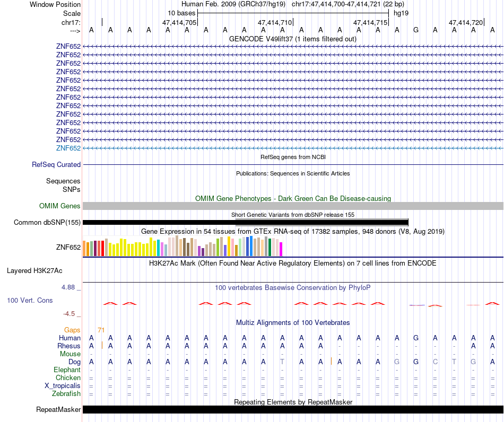This screenshot has height=422, width=504.
Task: Click the Chicken species label
Action: tap(68, 377)
